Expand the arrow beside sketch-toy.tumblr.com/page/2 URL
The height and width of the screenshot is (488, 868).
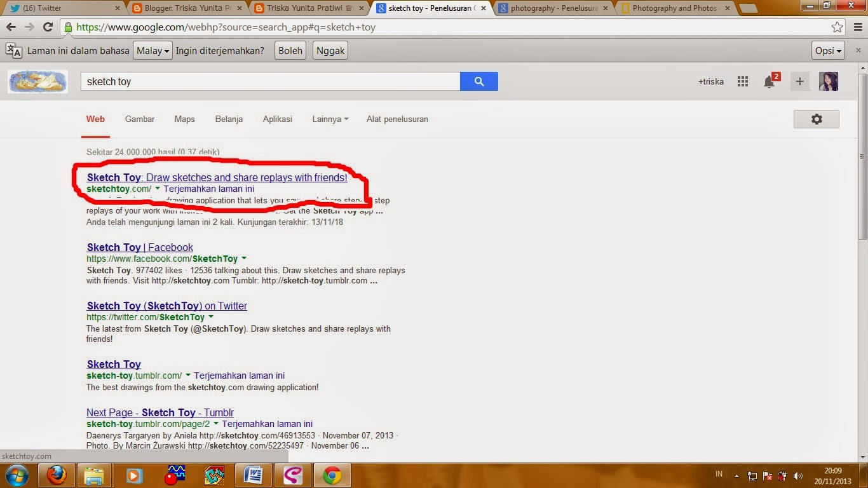(216, 424)
